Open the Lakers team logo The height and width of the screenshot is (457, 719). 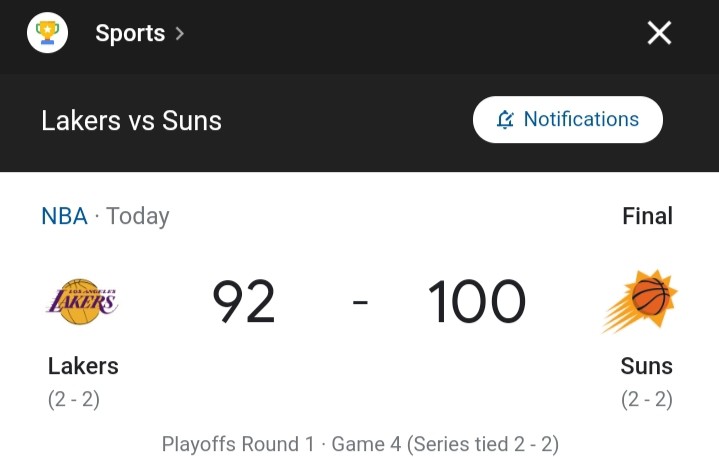pyautogui.click(x=83, y=302)
